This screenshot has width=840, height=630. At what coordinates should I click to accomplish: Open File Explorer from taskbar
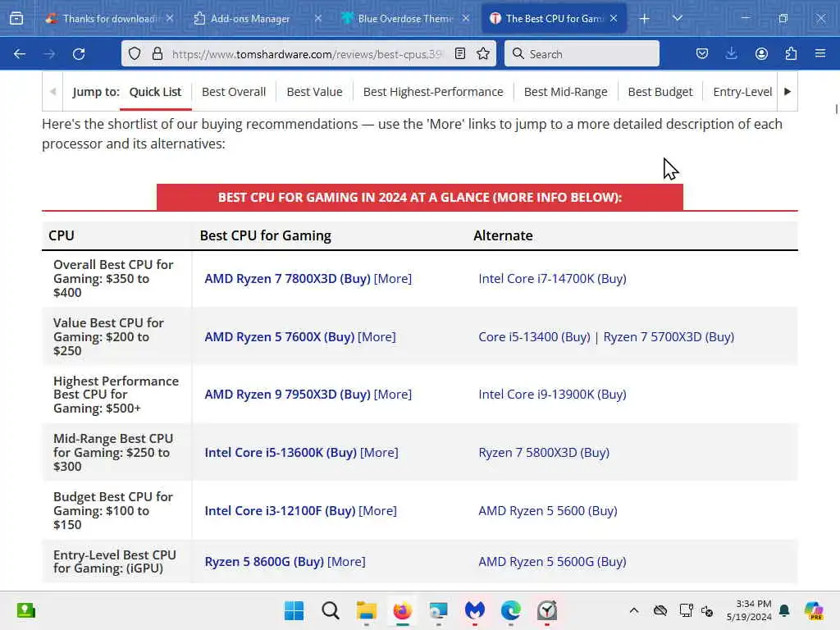[x=367, y=610]
